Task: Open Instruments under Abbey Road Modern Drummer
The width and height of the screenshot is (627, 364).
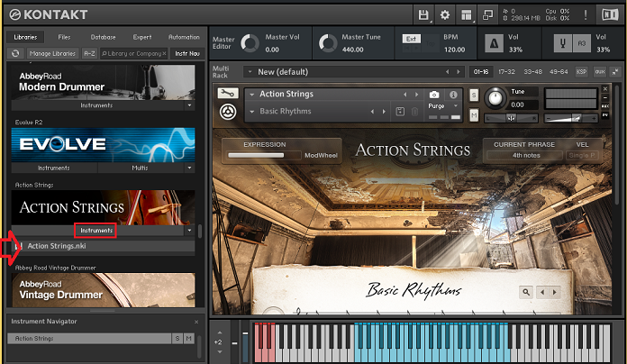Action: coord(96,105)
